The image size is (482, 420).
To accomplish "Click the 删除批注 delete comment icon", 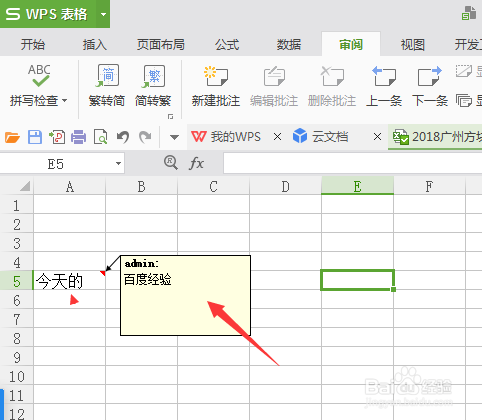I will pos(332,76).
